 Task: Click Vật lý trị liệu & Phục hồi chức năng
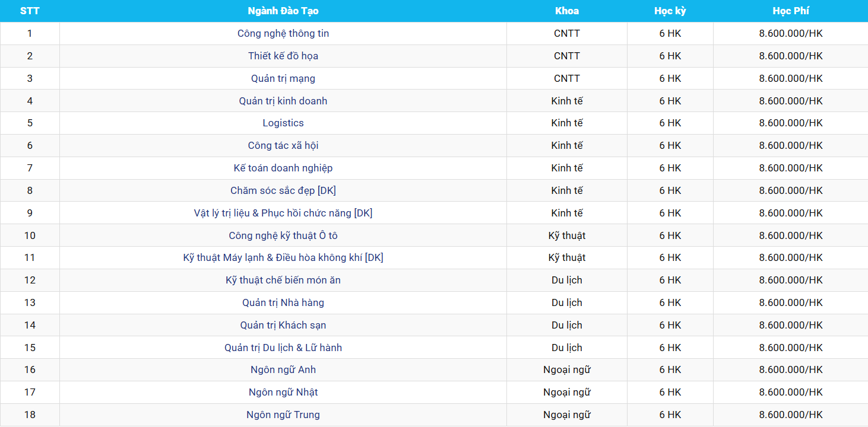[283, 213]
